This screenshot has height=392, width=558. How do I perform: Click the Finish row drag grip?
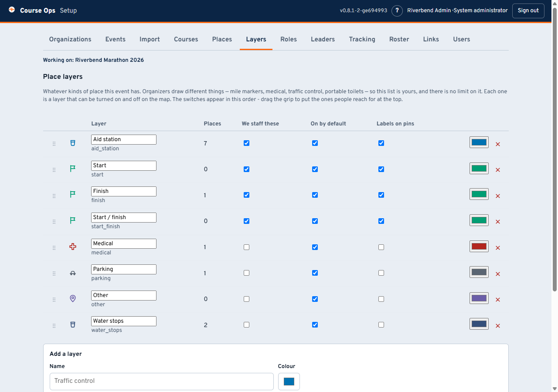(54, 196)
